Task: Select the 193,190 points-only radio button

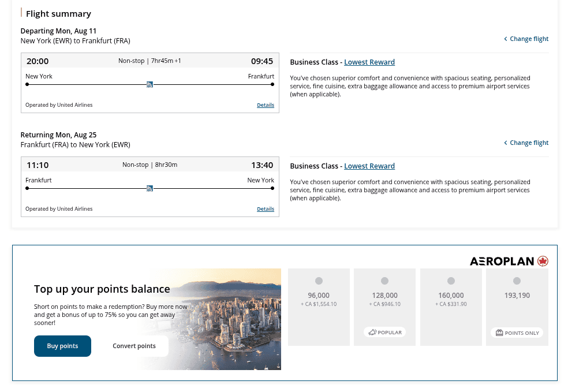Action: pyautogui.click(x=517, y=281)
